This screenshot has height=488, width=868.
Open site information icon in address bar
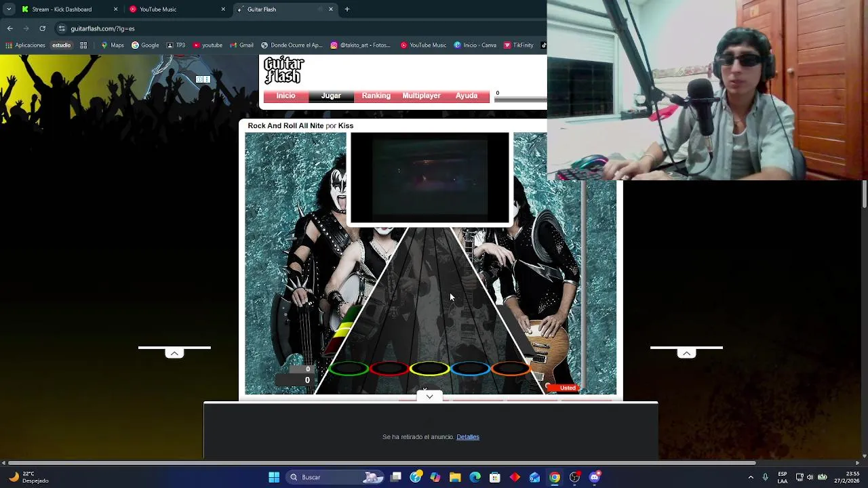point(62,28)
